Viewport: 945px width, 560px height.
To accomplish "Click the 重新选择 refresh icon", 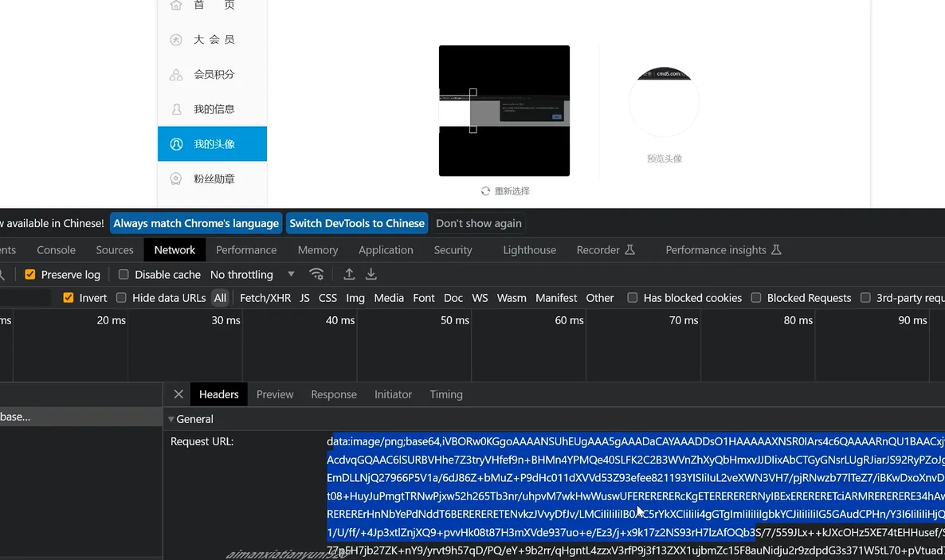I will point(485,191).
